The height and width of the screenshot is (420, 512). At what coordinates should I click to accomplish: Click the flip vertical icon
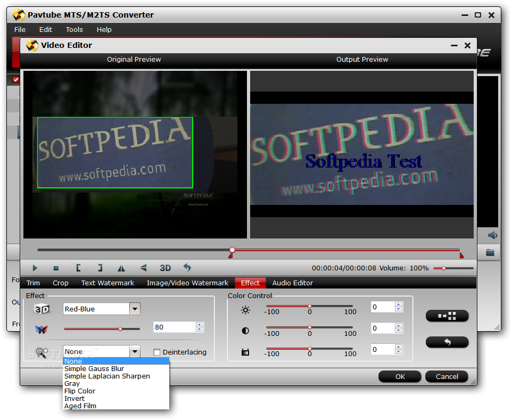click(143, 268)
